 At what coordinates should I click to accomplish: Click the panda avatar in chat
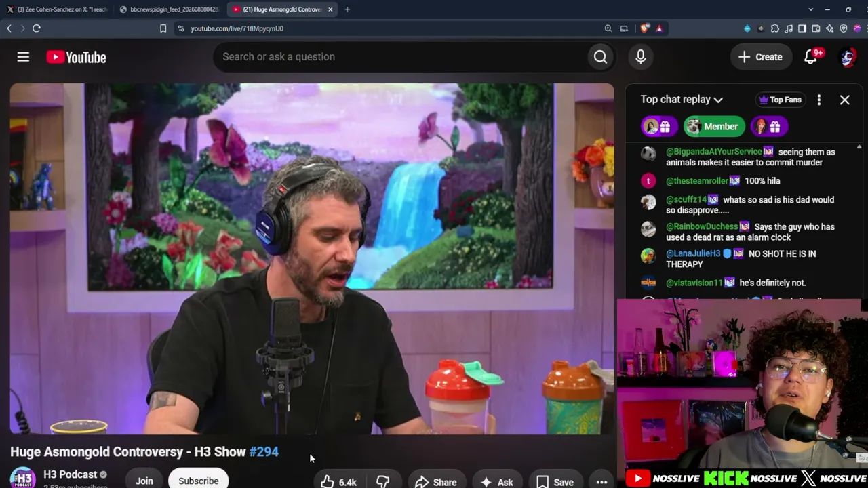click(x=648, y=154)
